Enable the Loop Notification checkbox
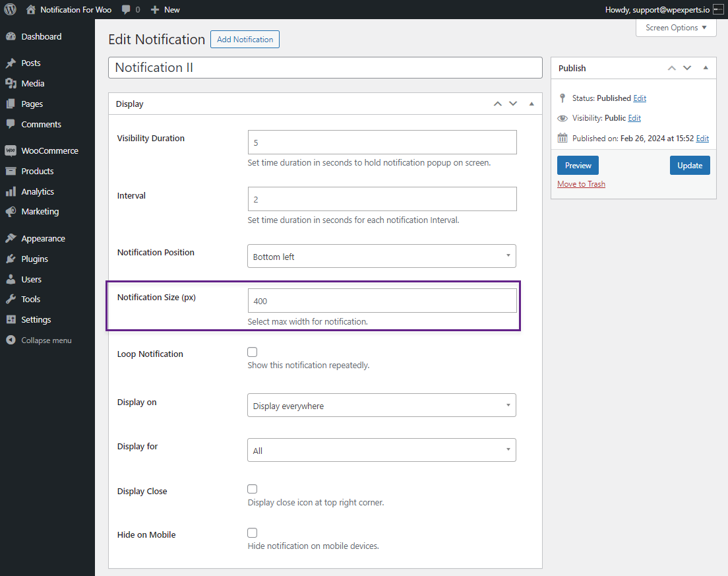 [252, 352]
